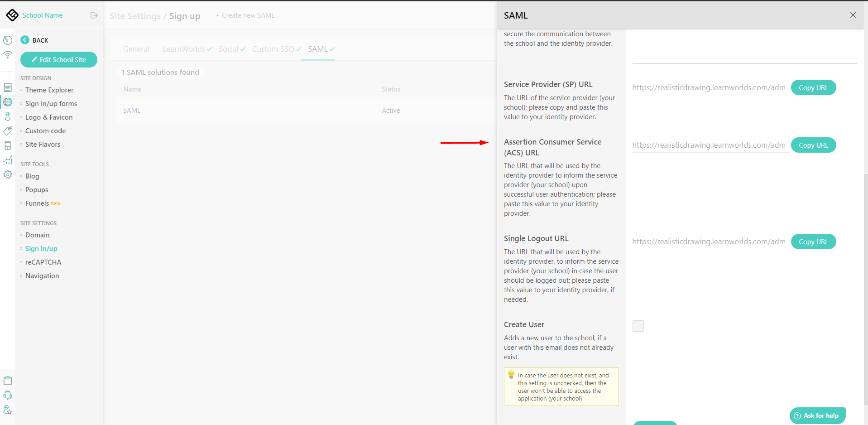Copy the Single Logout URL
This screenshot has width=868, height=425.
[x=813, y=241]
